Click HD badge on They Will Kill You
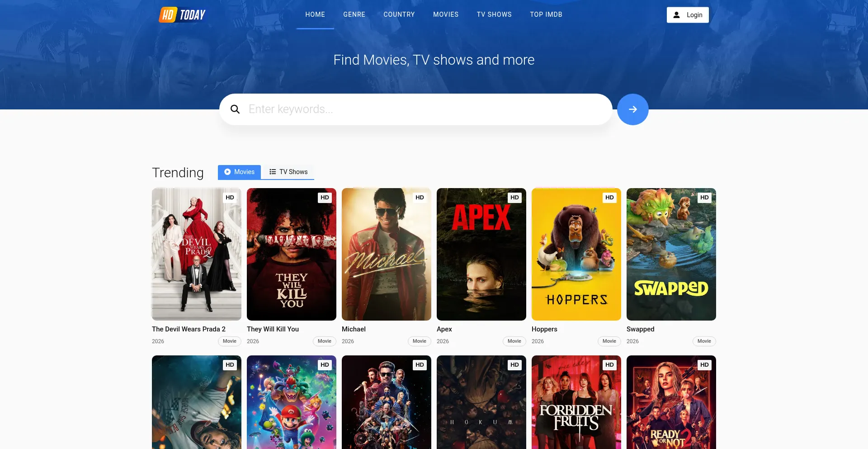 point(325,198)
